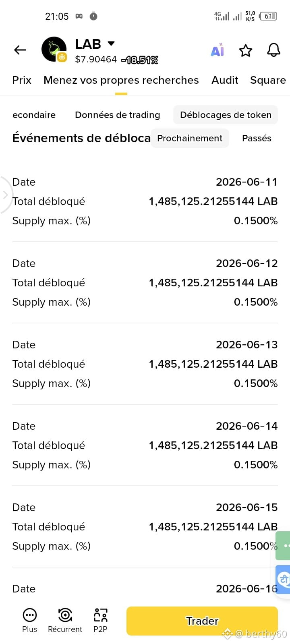Open price alerts bell icon
This screenshot has height=644, width=290.
[274, 50]
